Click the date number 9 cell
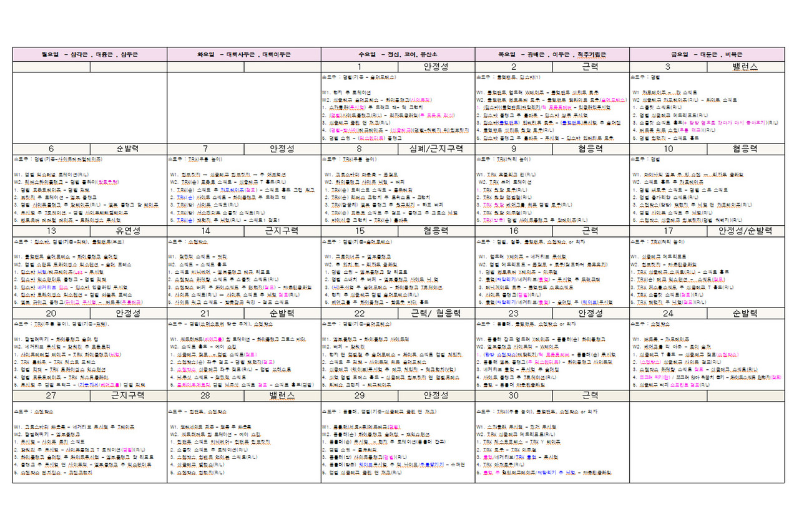Image resolution: width=799 pixels, height=532 pixels. (514, 149)
